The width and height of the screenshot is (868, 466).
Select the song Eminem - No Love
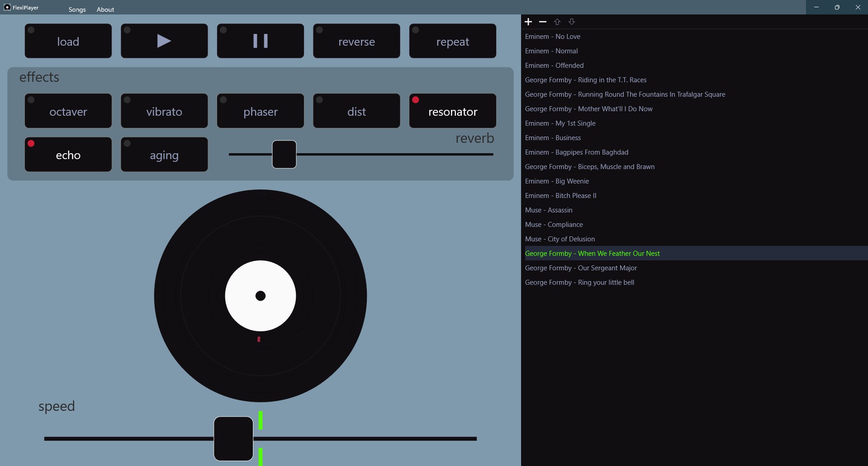[553, 36]
